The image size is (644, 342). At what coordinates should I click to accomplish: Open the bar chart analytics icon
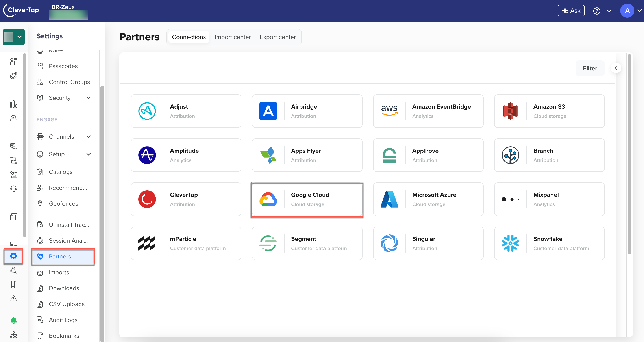pos(13,104)
